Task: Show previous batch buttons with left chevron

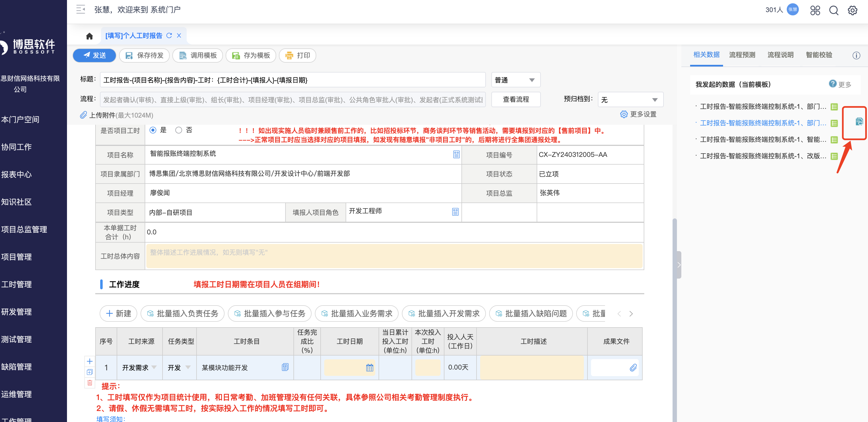Action: pos(619,314)
